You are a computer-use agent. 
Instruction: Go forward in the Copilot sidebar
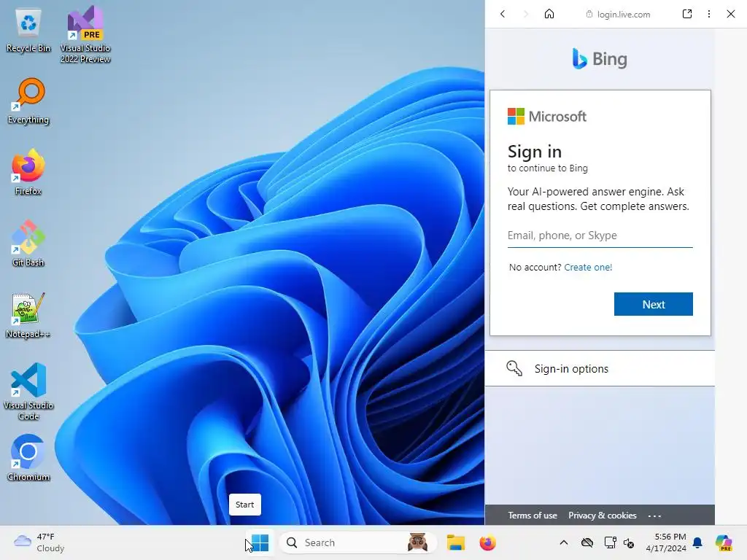[525, 14]
